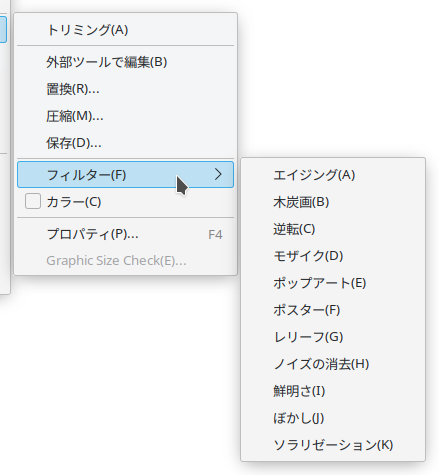The image size is (439, 475).
Task: Apply ノイズの消去(H) noise removal
Action: 333,364
